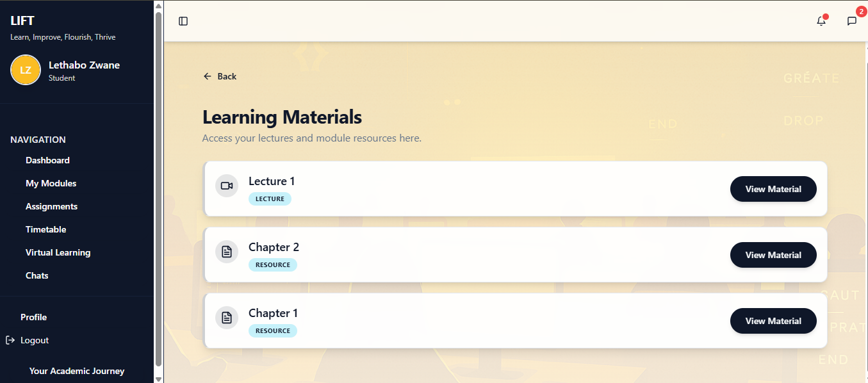The width and height of the screenshot is (868, 383).
Task: Open the Profile page
Action: coord(33,317)
